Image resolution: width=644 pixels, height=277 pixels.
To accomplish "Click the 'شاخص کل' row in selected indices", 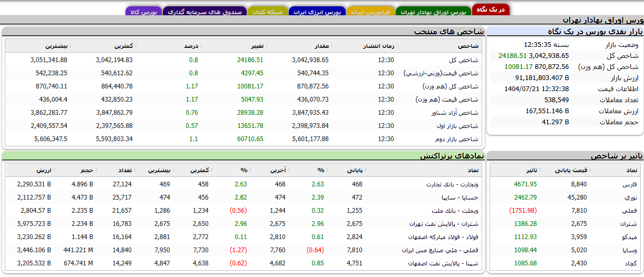I will [467, 60].
